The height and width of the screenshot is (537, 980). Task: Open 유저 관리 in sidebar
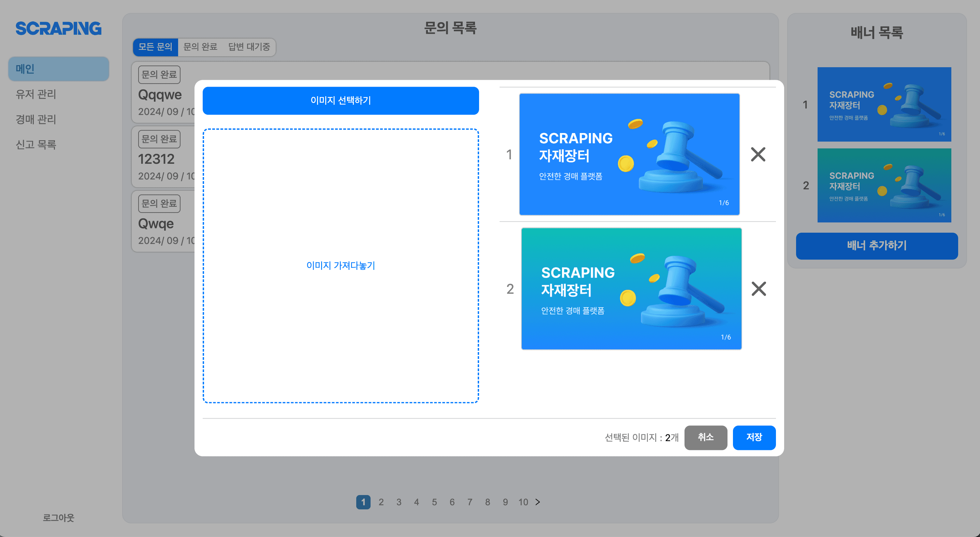point(36,94)
